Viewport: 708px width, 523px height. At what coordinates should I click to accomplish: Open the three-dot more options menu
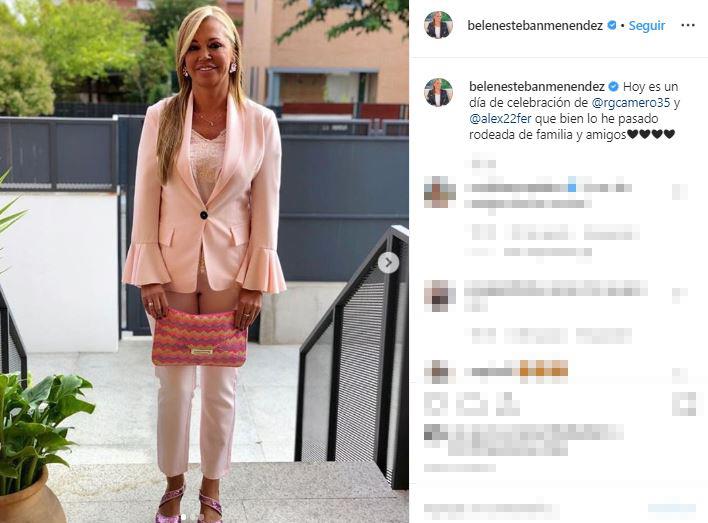coord(687,25)
